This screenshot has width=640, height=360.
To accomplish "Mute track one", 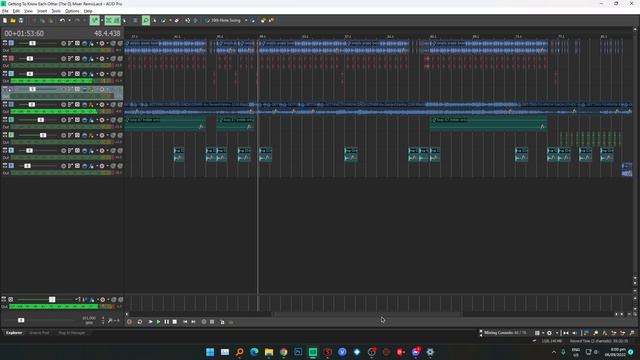I will pos(113,43).
